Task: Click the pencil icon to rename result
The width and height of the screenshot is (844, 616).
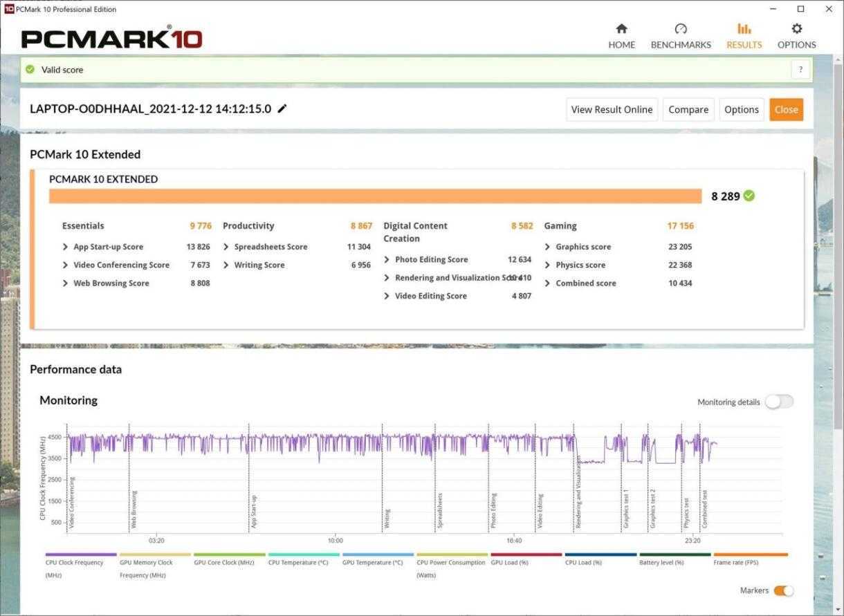Action: pos(282,109)
